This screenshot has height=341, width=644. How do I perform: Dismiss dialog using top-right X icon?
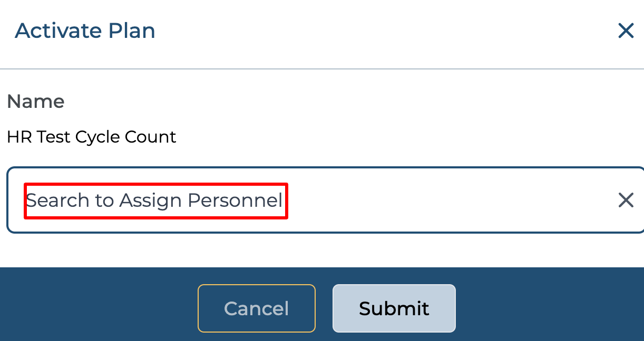coord(626,31)
